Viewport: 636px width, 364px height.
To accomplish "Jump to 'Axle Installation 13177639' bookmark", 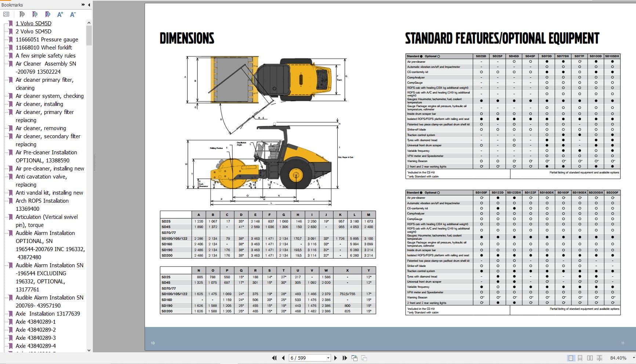I will tap(48, 313).
